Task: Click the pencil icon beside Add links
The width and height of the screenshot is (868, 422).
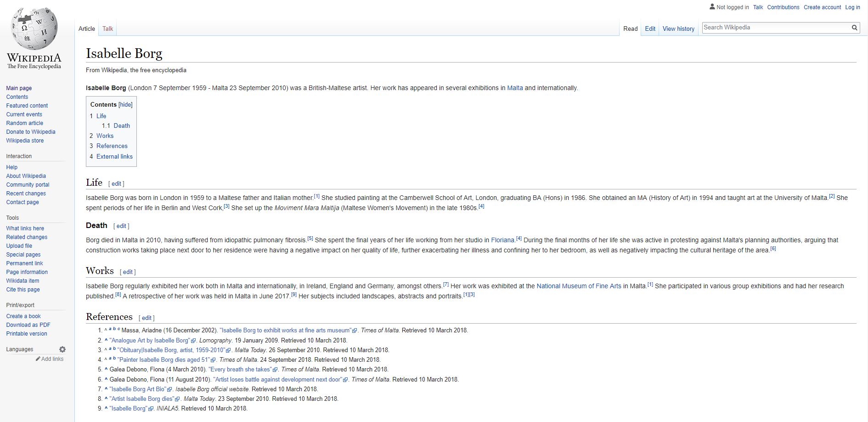Action: pos(38,359)
